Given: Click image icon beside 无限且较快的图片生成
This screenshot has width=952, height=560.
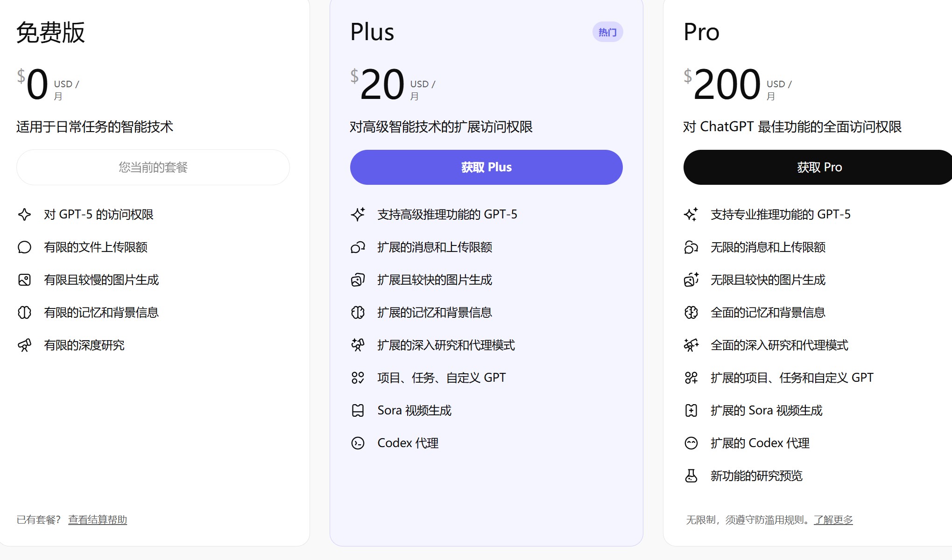Looking at the screenshot, I should (x=691, y=280).
